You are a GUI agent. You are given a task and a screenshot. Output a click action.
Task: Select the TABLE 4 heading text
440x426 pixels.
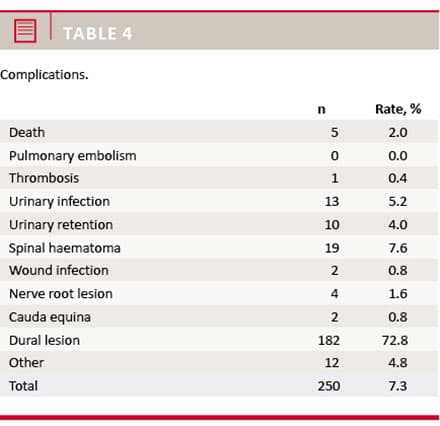[98, 34]
